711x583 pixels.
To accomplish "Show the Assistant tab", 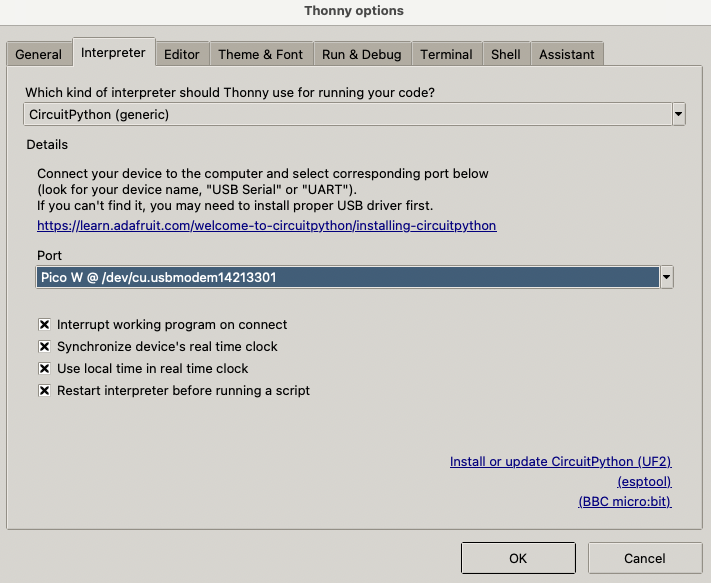I will click(567, 54).
